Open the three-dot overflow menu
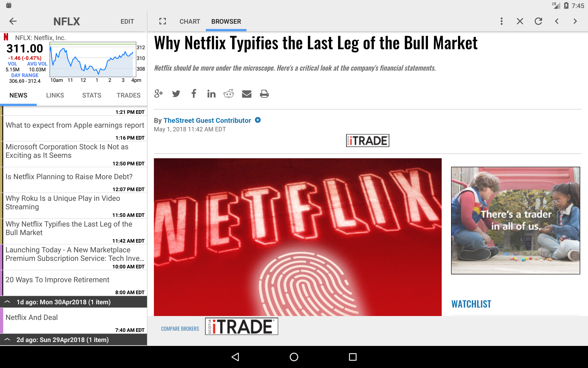Image resolution: width=588 pixels, height=368 pixels. coord(501,21)
